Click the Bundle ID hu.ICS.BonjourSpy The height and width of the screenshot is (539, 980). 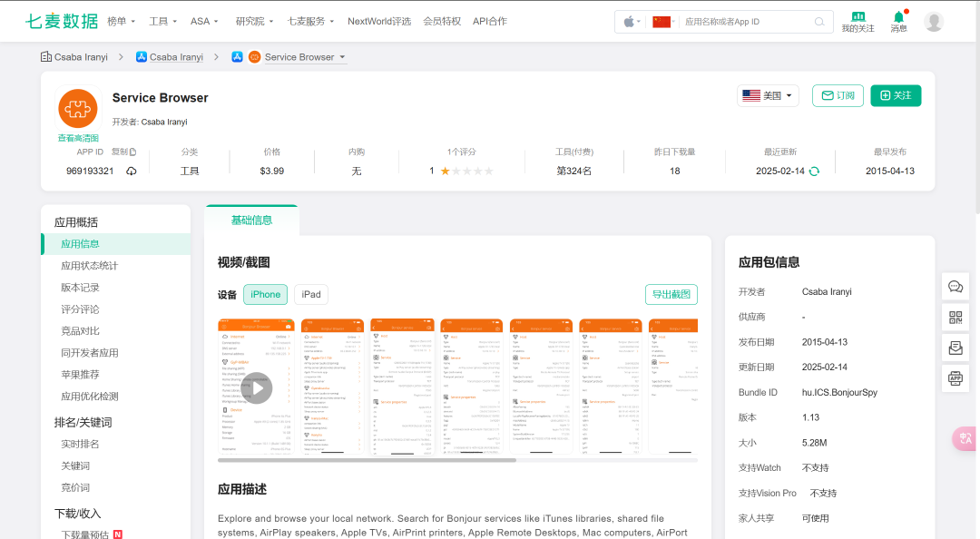click(839, 393)
